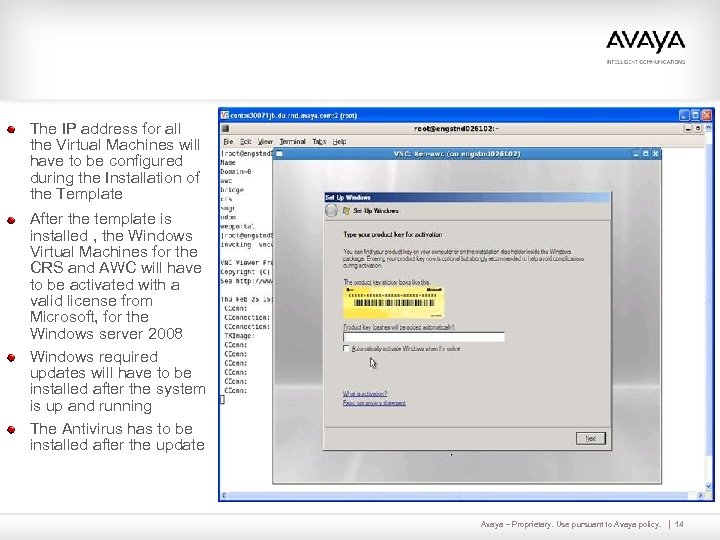Click the 'TXImage:' line in terminal
720x540 pixels.
coord(239,336)
